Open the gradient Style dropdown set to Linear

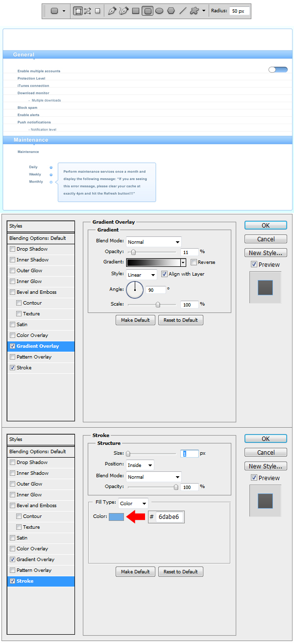(x=142, y=275)
